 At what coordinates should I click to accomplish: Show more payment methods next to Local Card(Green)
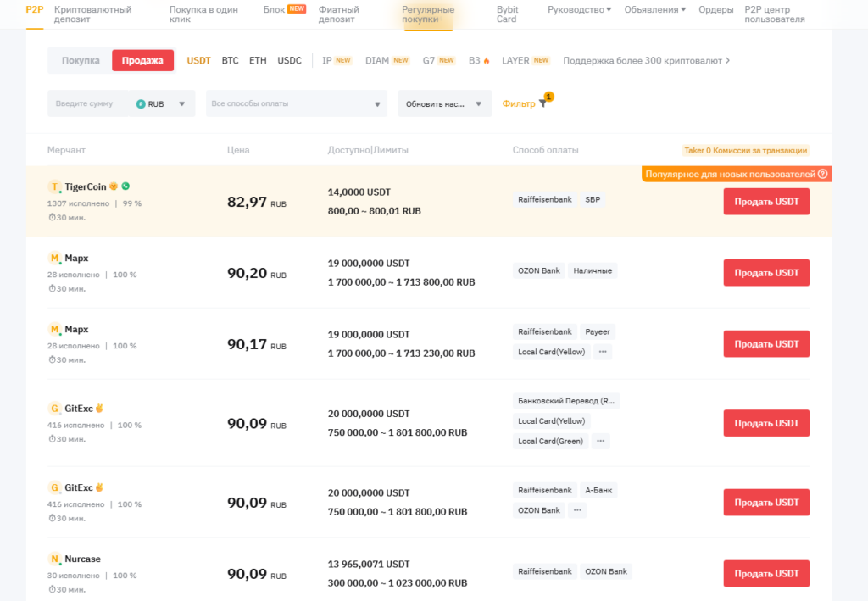pos(601,441)
